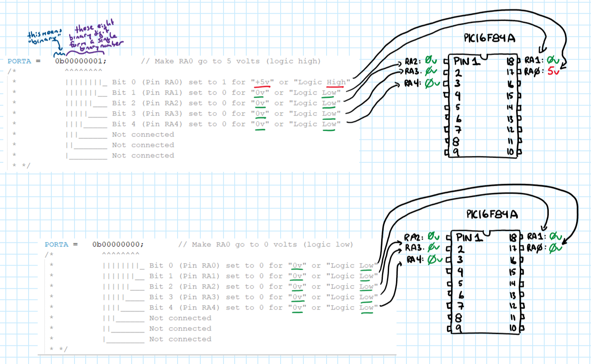This screenshot has height=364, width=591.
Task: Click "Bit 3 (Pin RA3)" in bottom code block
Action: [x=184, y=297]
